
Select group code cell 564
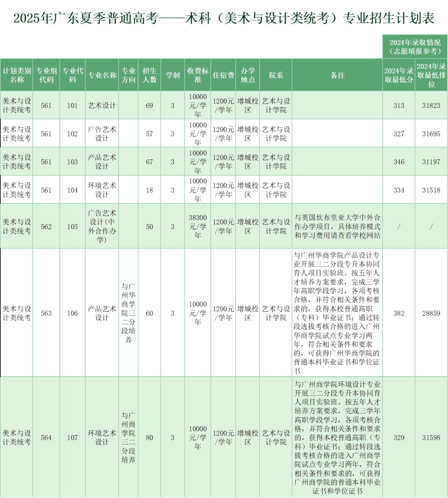pyautogui.click(x=46, y=437)
